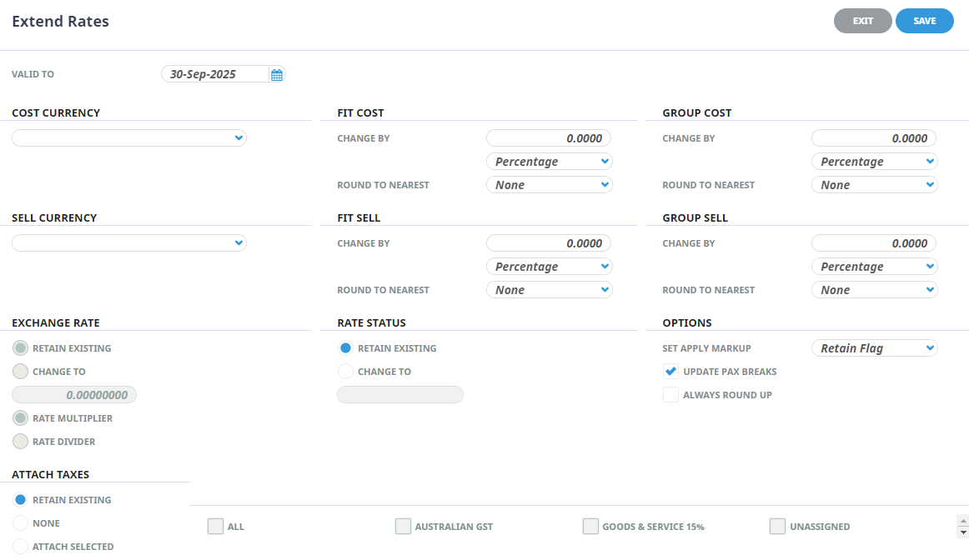Click the Valid To date field
The height and width of the screenshot is (560, 969).
click(x=215, y=74)
